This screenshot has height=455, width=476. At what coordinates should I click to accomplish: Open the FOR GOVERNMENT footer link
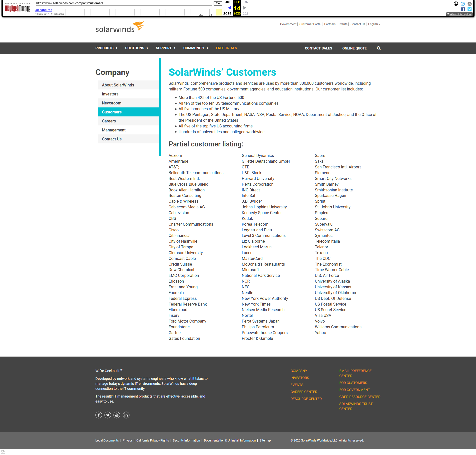(x=354, y=390)
